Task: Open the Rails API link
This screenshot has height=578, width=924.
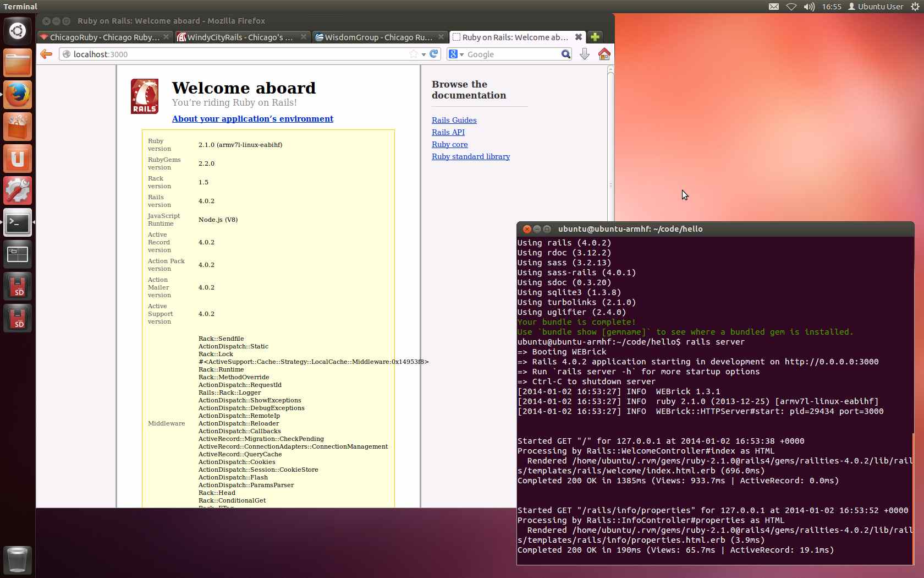Action: pyautogui.click(x=448, y=132)
